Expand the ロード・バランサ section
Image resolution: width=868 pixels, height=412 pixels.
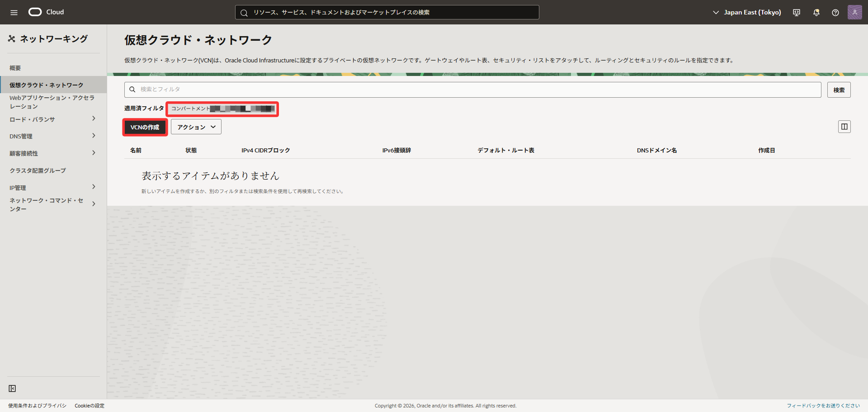click(94, 118)
